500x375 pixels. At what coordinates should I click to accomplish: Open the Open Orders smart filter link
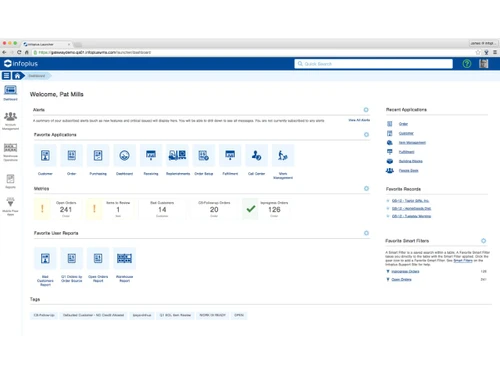click(401, 279)
